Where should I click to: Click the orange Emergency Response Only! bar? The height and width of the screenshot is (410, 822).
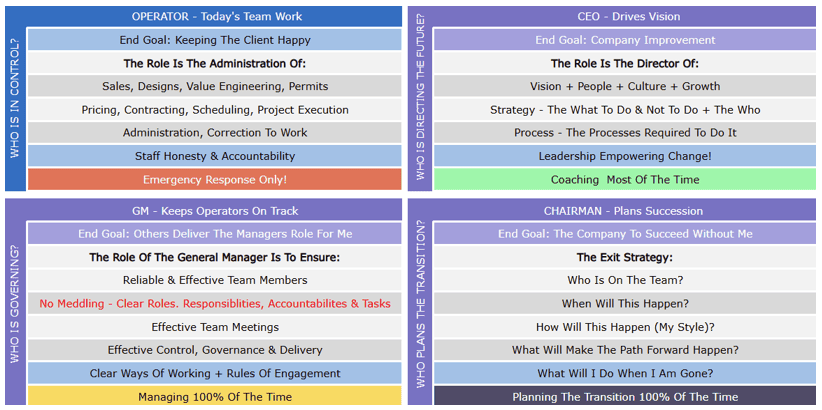[215, 179]
